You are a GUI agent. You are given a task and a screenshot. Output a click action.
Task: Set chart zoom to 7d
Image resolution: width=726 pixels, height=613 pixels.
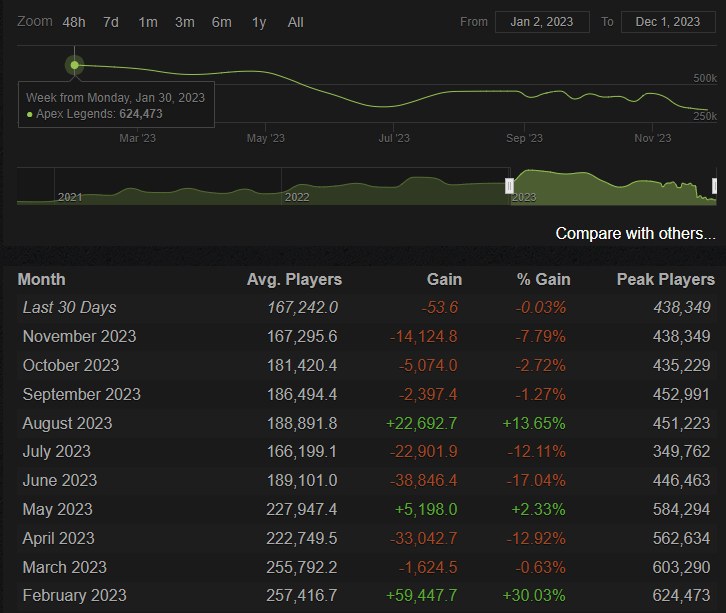pyautogui.click(x=111, y=22)
